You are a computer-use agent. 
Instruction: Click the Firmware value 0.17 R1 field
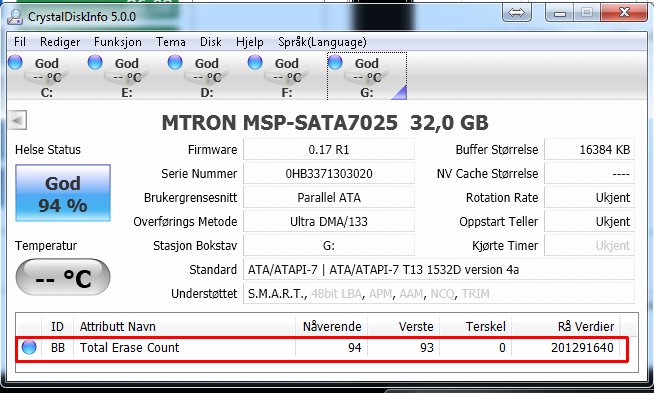tap(329, 149)
